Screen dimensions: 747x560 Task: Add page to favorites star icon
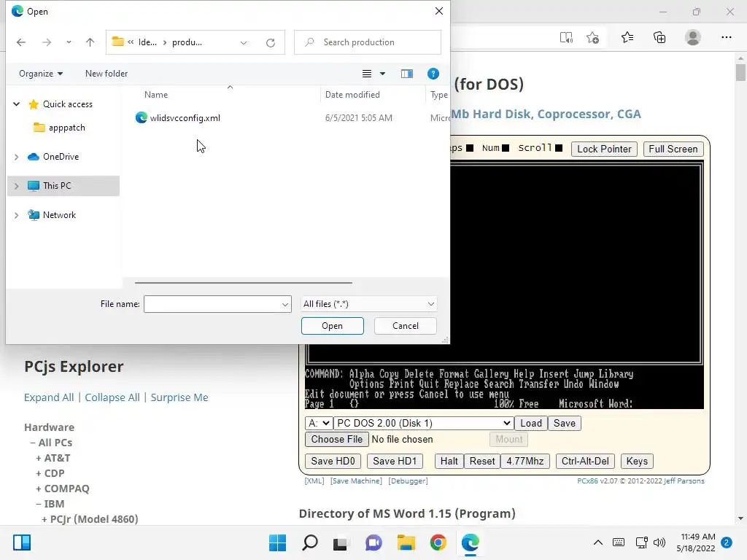click(592, 38)
